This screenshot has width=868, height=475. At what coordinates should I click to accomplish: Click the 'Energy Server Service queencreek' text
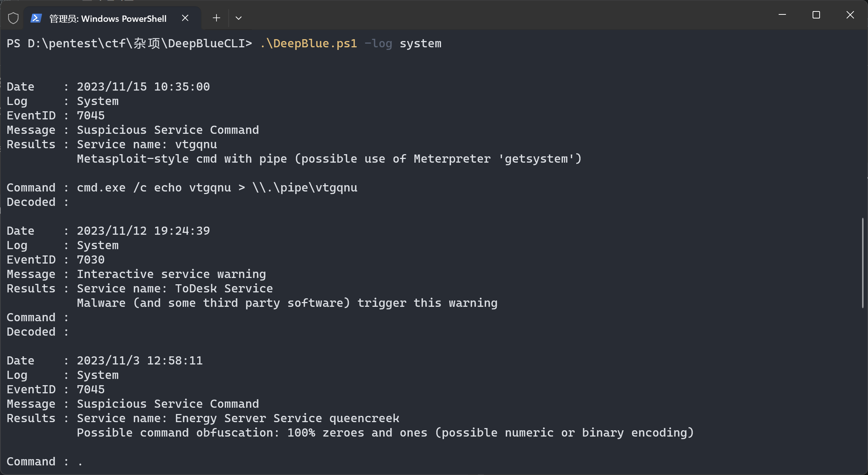coord(287,418)
